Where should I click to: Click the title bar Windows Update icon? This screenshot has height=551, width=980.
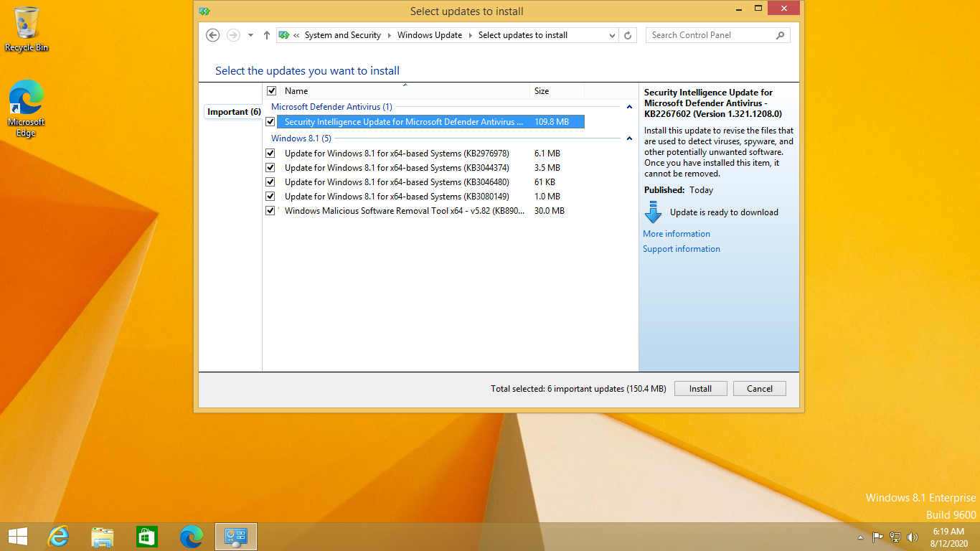(204, 11)
